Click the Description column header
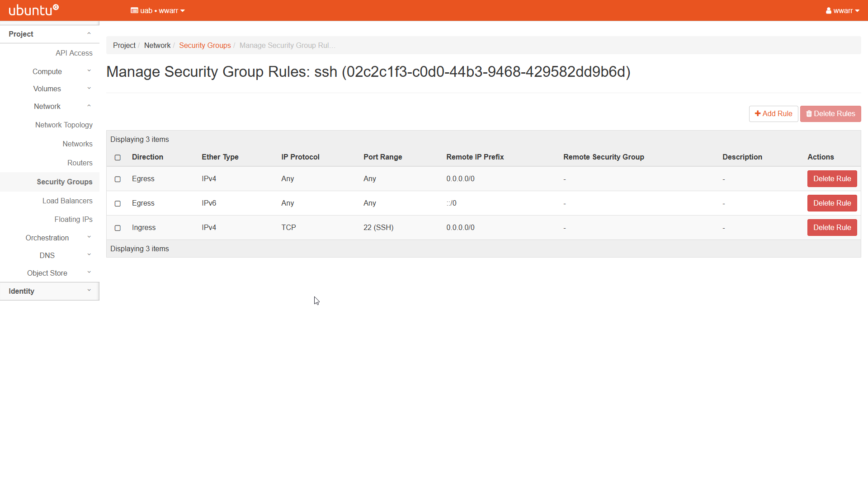The height and width of the screenshot is (488, 868). click(x=742, y=157)
